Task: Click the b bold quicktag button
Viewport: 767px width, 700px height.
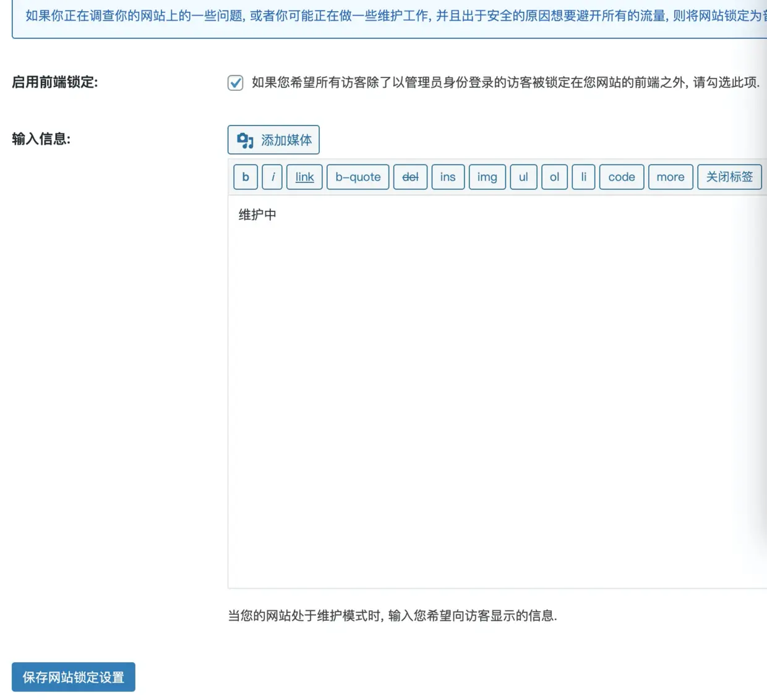Action: tap(246, 177)
